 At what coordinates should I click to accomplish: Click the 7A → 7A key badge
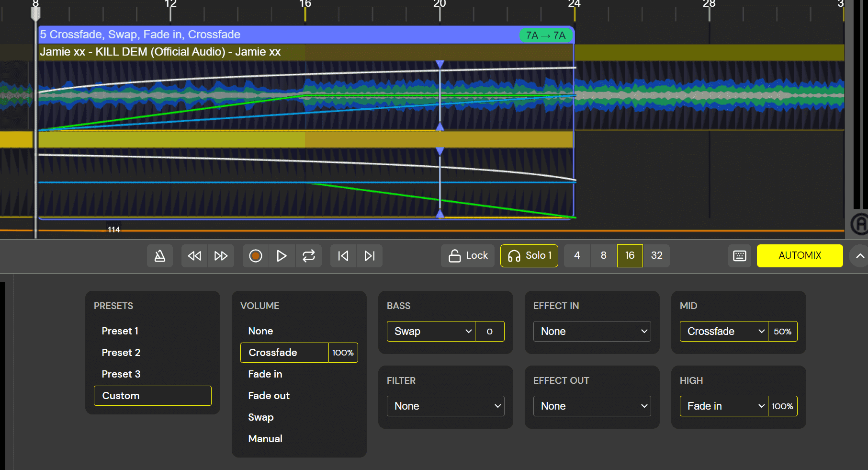(x=546, y=35)
